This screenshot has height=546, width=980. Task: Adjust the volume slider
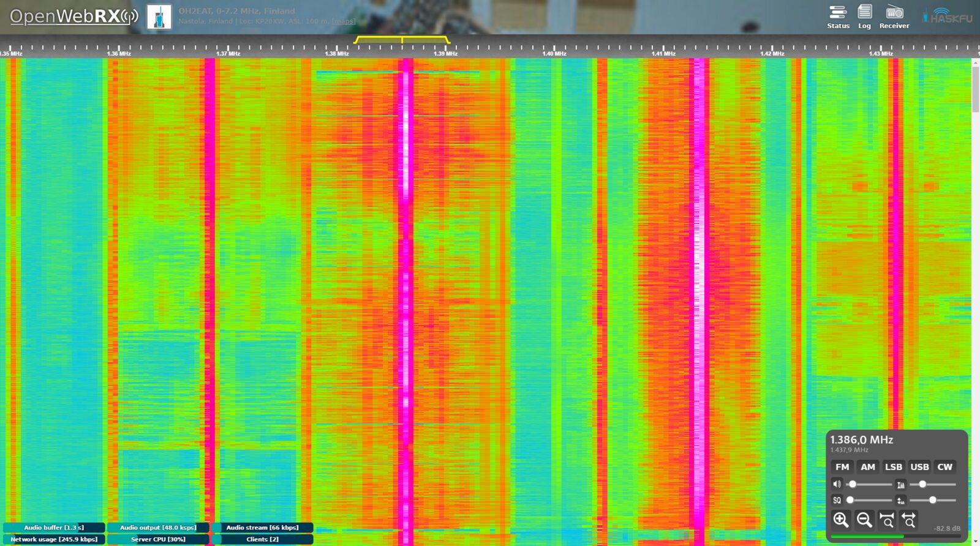pos(869,484)
